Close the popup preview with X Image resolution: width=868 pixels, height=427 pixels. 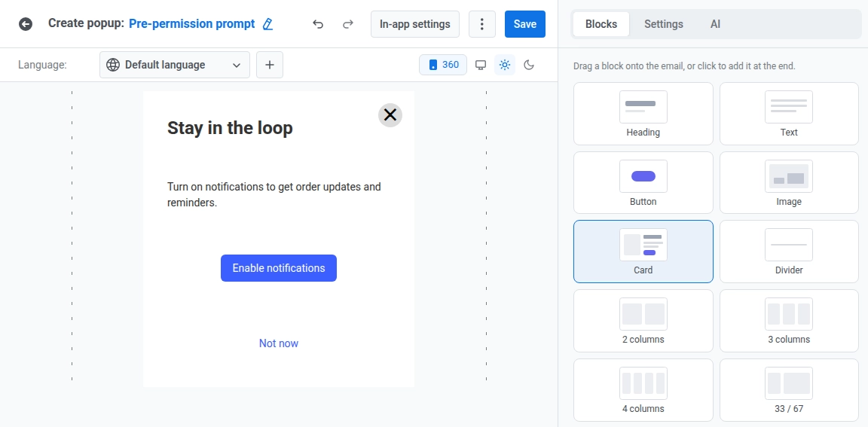pos(390,115)
